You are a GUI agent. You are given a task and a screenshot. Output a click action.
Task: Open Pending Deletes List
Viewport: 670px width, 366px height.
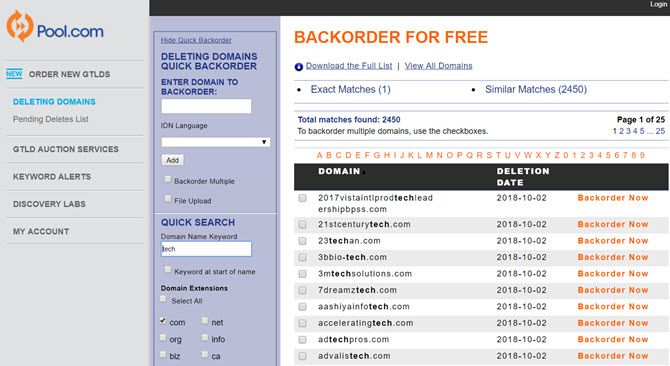(x=50, y=119)
